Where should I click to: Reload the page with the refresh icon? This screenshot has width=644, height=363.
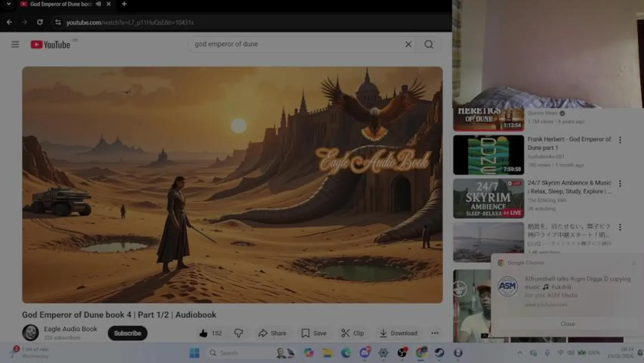(40, 22)
